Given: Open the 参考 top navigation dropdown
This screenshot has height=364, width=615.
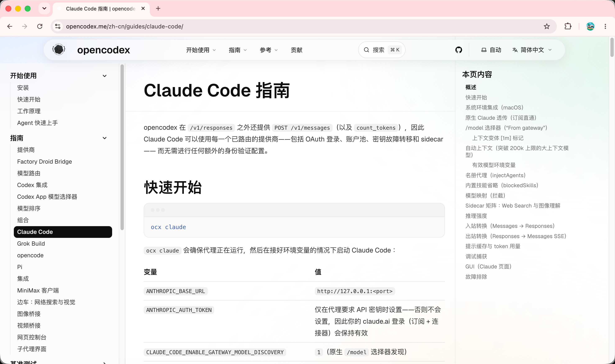Looking at the screenshot, I should (269, 50).
